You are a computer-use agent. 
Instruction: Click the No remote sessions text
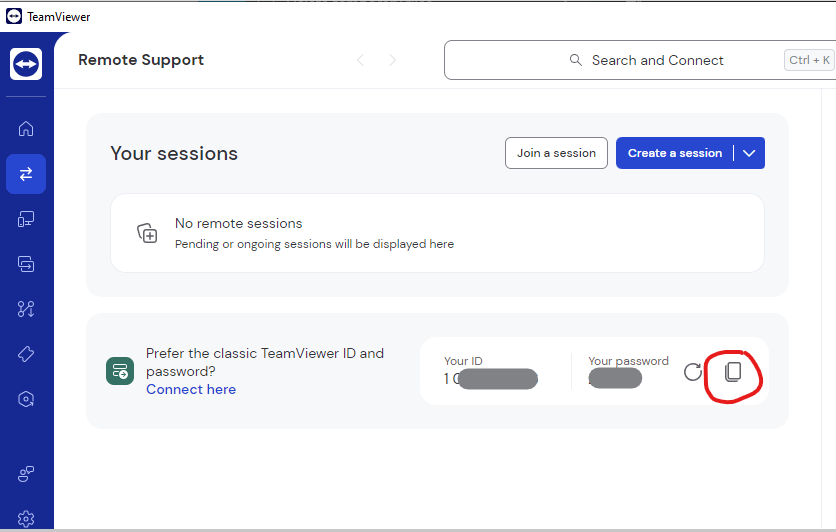pyautogui.click(x=238, y=223)
